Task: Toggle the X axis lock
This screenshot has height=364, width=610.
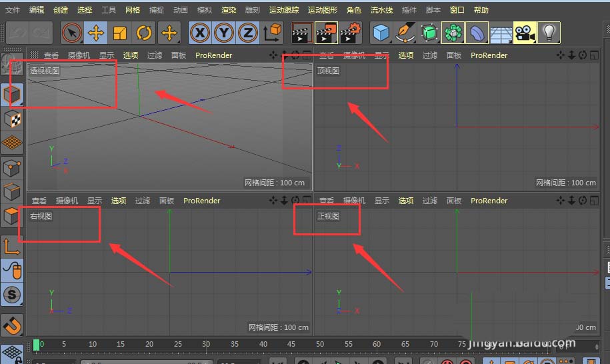Action: coord(200,33)
